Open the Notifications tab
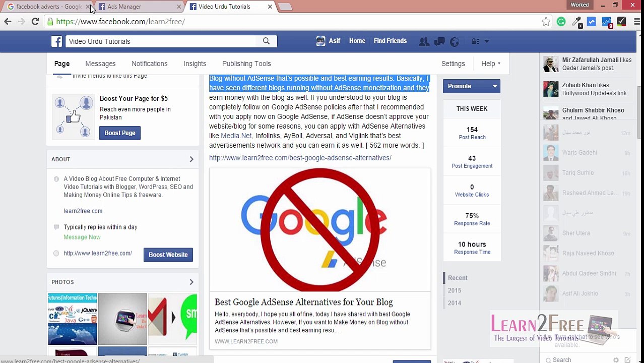The image size is (644, 363). coord(149,64)
